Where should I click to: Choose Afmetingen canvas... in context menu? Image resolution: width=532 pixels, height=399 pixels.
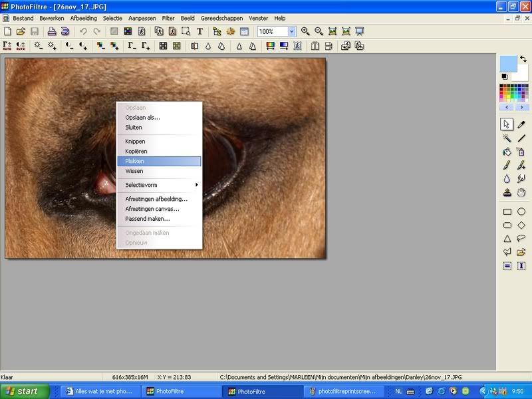159,209
